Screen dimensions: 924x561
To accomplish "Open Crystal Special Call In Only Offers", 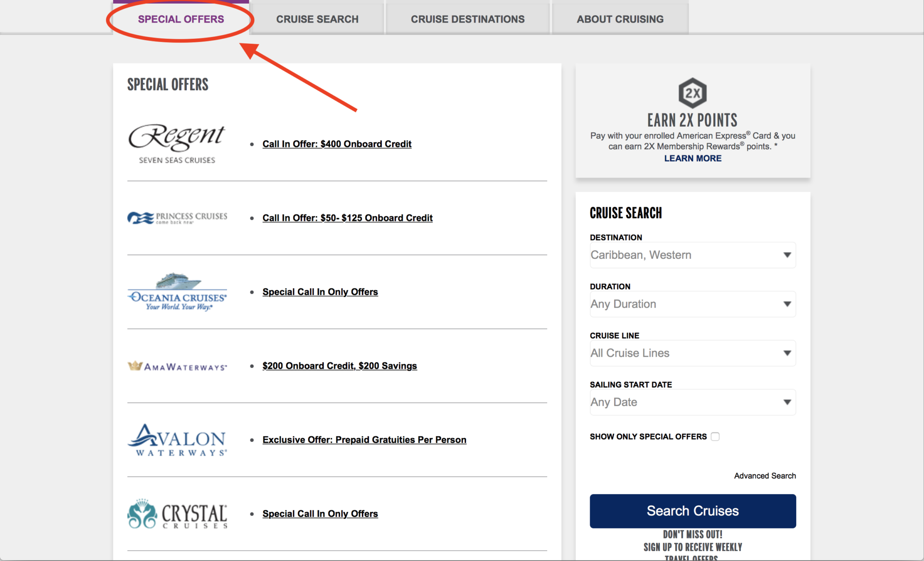I will click(320, 514).
